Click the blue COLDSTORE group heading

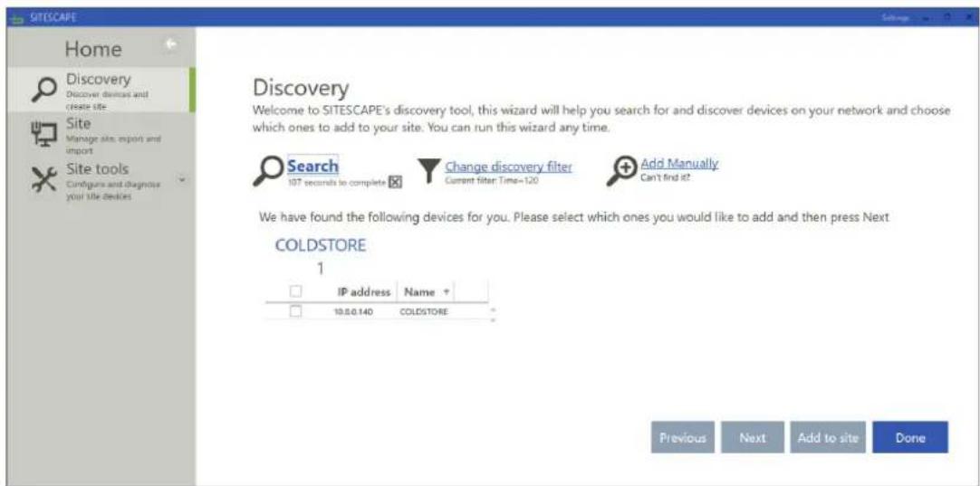coord(321,245)
